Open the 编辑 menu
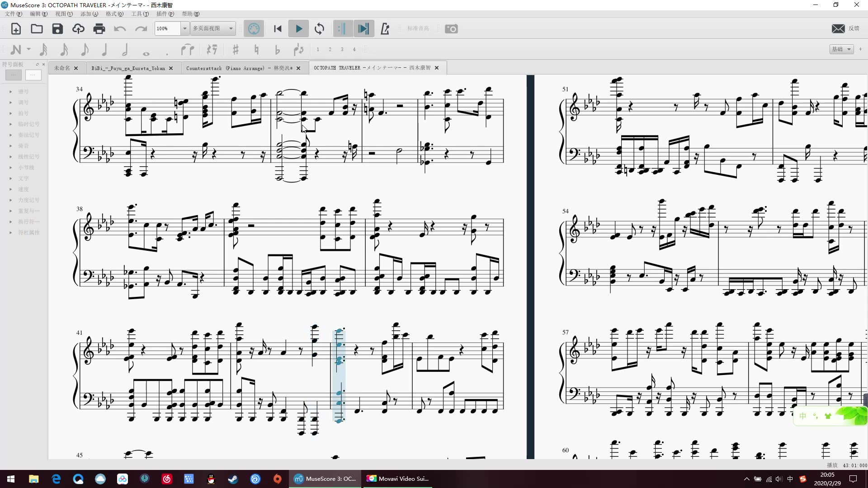The width and height of the screenshot is (868, 488). tap(38, 14)
